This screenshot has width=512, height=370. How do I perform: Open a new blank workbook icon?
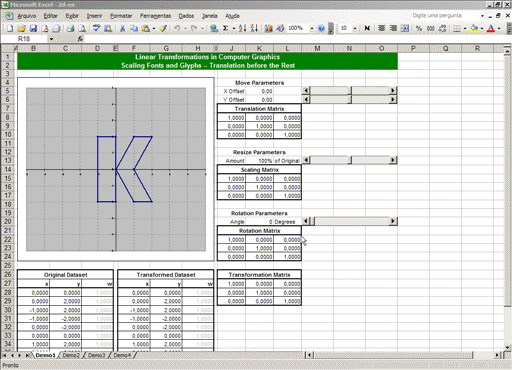coord(10,29)
